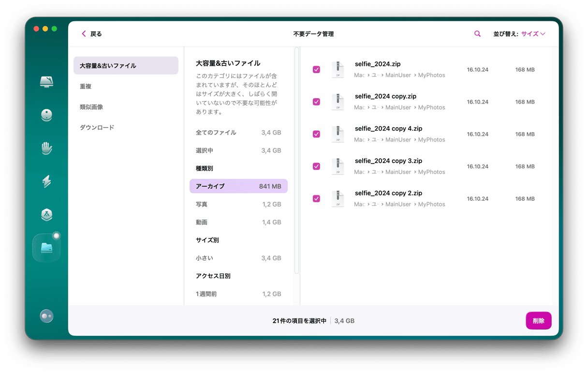
Task: Open the Applications module icon
Action: 46,215
